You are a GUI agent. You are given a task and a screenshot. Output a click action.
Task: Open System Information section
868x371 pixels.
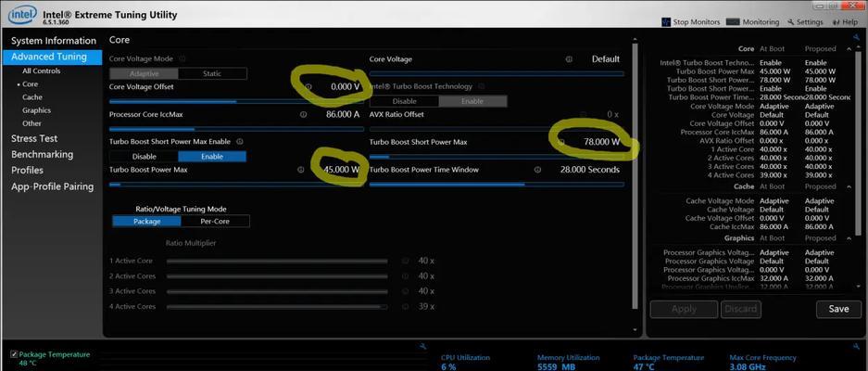coord(54,41)
